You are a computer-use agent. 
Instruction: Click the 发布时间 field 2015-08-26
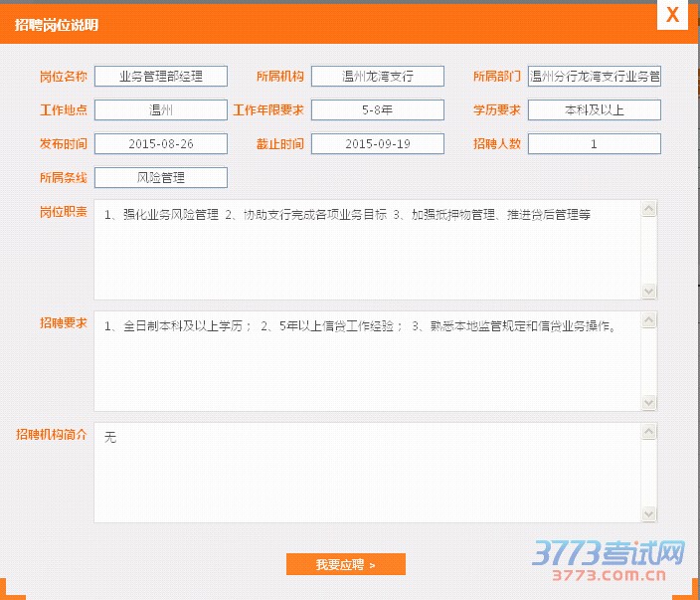(x=161, y=143)
